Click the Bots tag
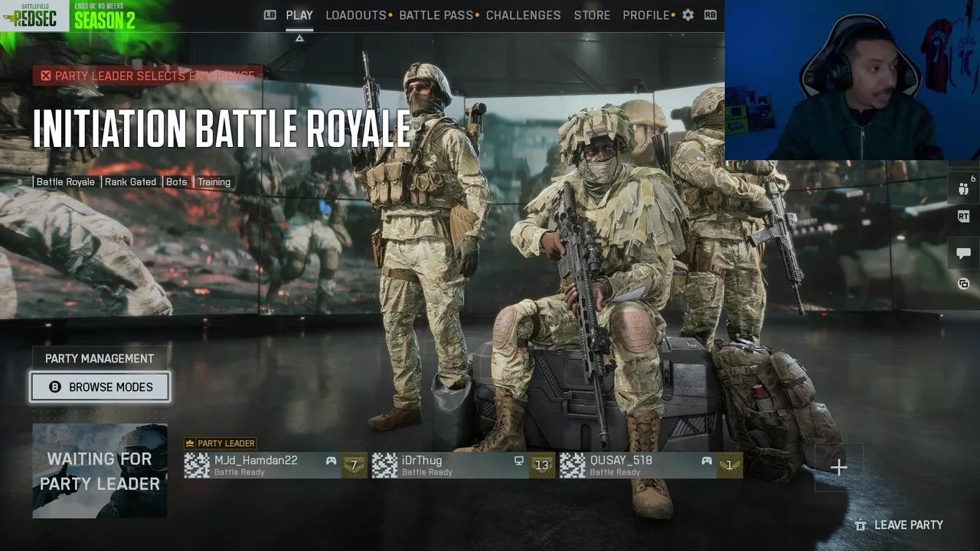This screenshot has height=551, width=980. point(176,182)
